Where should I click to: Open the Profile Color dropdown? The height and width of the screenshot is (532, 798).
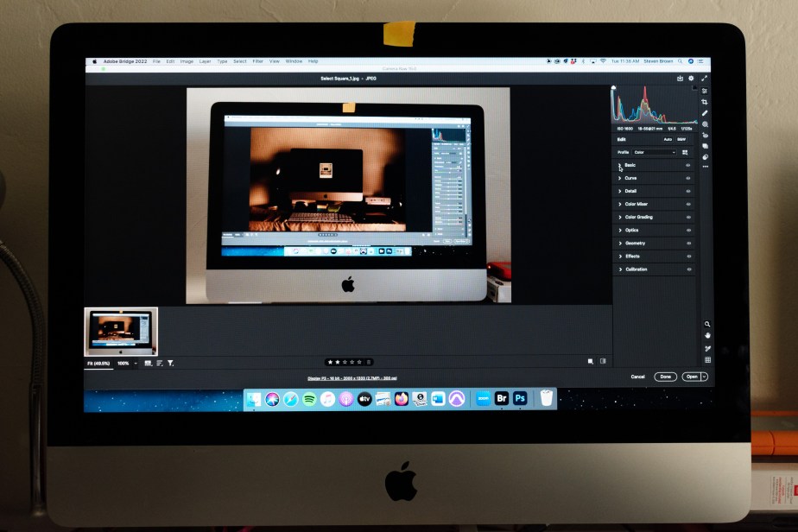[654, 152]
